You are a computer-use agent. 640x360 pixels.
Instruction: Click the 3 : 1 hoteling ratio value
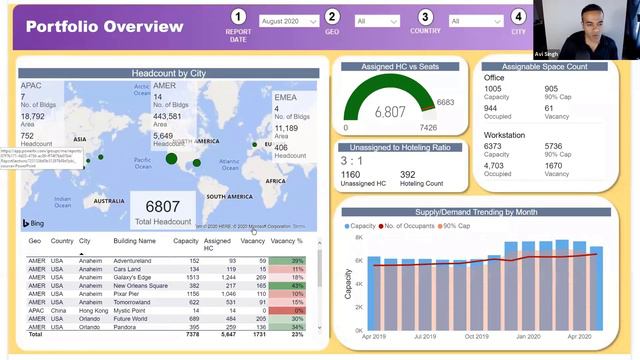click(x=351, y=161)
